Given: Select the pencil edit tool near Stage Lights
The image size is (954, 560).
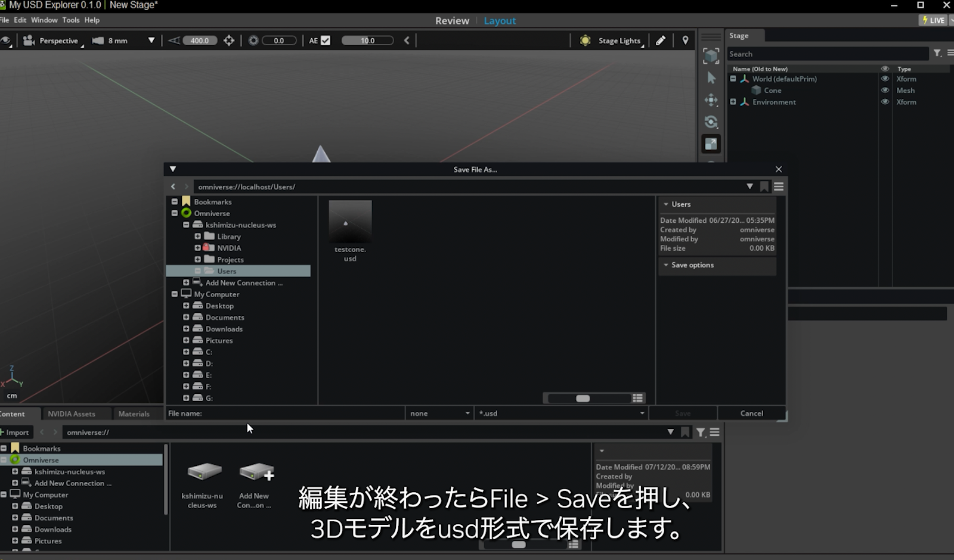Looking at the screenshot, I should pyautogui.click(x=661, y=40).
